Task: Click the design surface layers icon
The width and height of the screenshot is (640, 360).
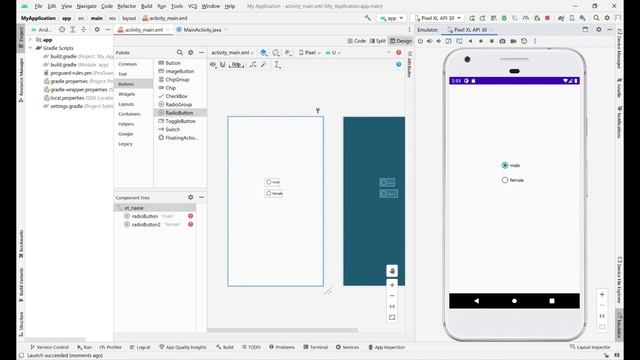Action: [264, 52]
